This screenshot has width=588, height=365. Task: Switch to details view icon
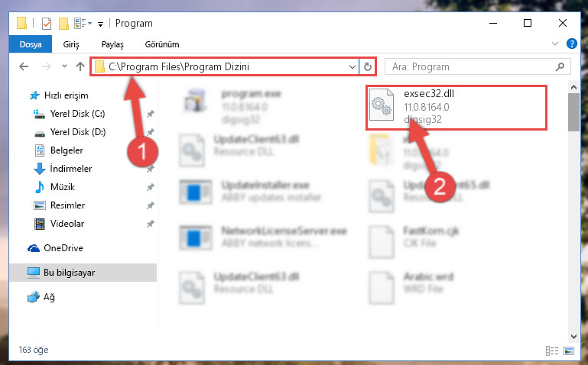pos(551,350)
